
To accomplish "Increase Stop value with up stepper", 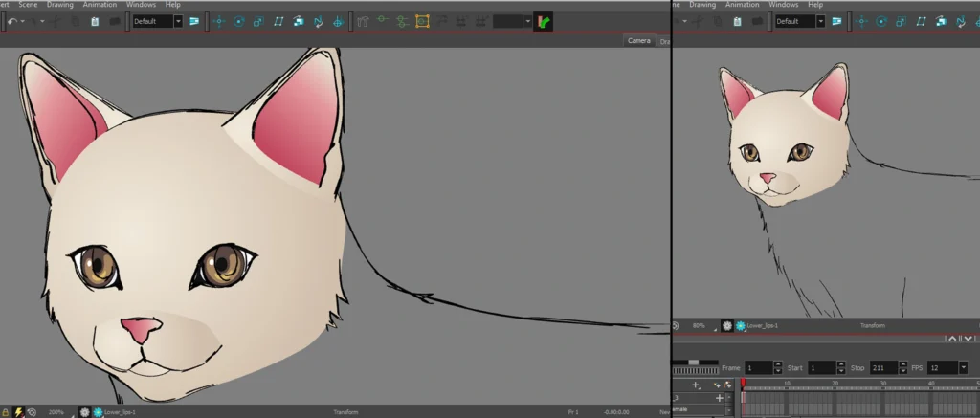I will pos(903,363).
